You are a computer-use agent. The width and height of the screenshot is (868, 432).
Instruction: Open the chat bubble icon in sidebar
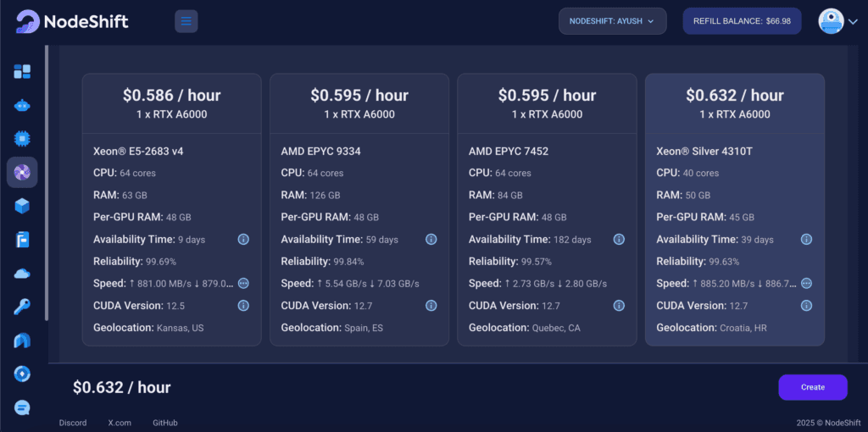coord(22,407)
